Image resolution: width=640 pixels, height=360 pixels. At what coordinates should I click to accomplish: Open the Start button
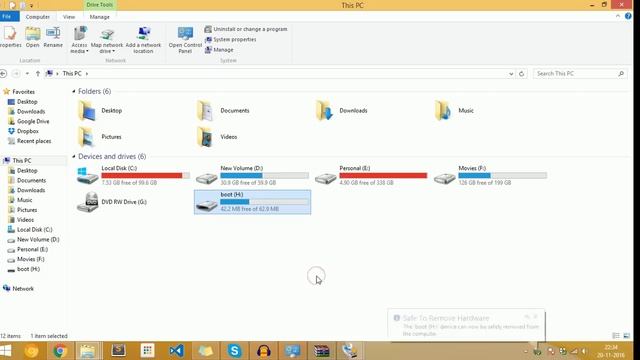[x=6, y=351]
